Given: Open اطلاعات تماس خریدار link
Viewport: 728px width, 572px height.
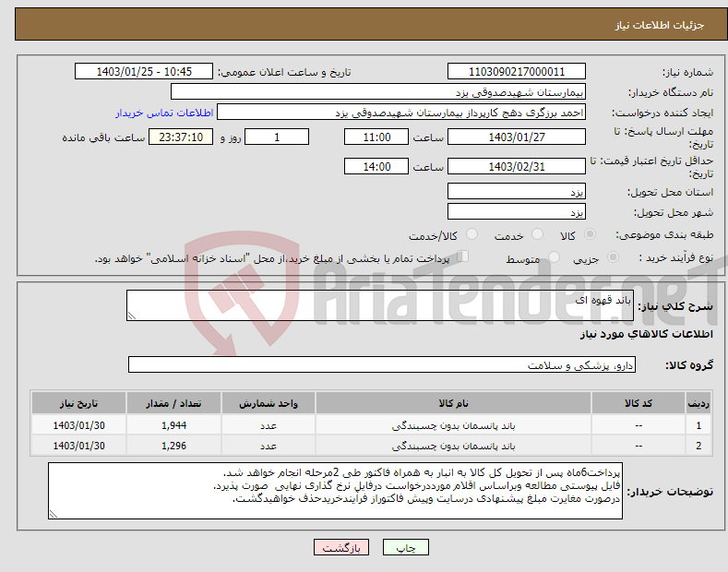Looking at the screenshot, I should click(164, 113).
